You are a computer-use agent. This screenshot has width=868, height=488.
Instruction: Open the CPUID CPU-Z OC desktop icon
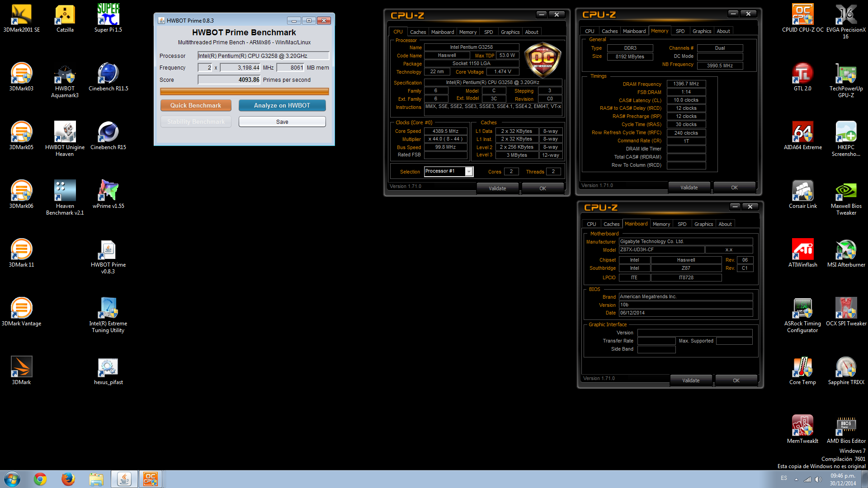point(802,18)
